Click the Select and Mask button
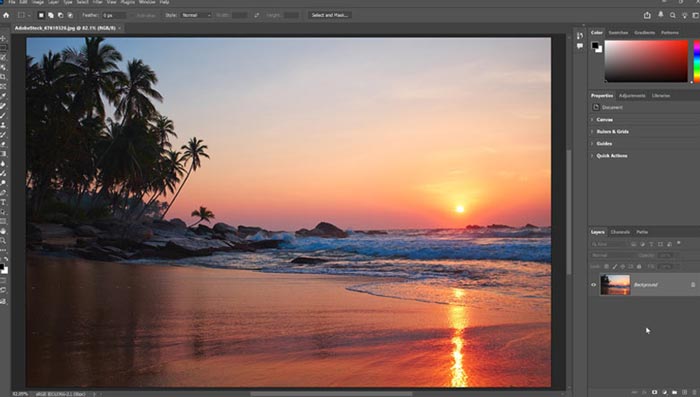The width and height of the screenshot is (700, 397). (330, 15)
